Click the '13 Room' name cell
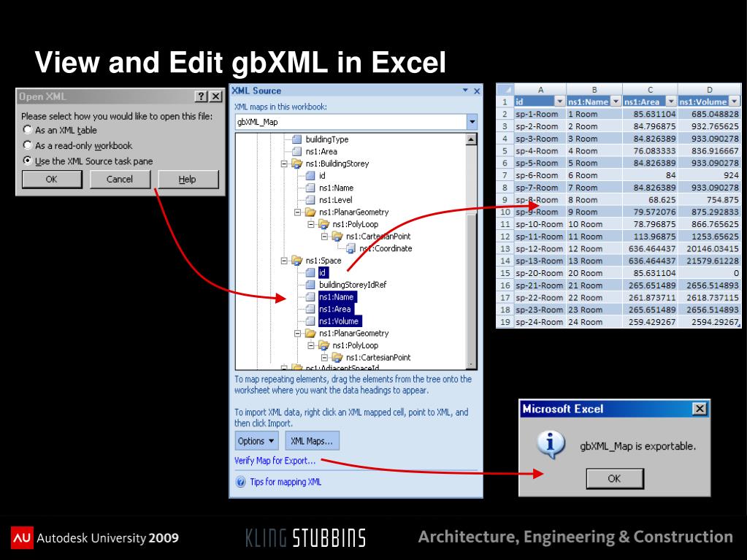The width and height of the screenshot is (747, 560). (x=594, y=261)
